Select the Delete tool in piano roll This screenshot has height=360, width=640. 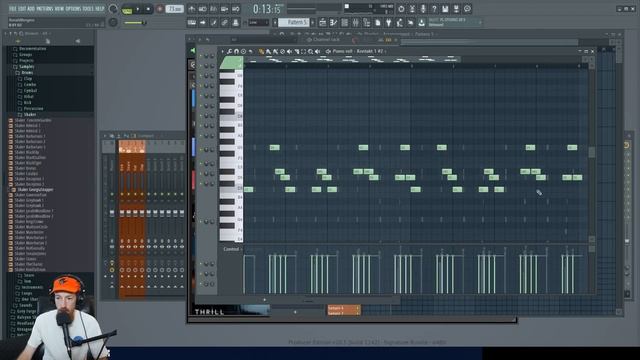click(282, 51)
